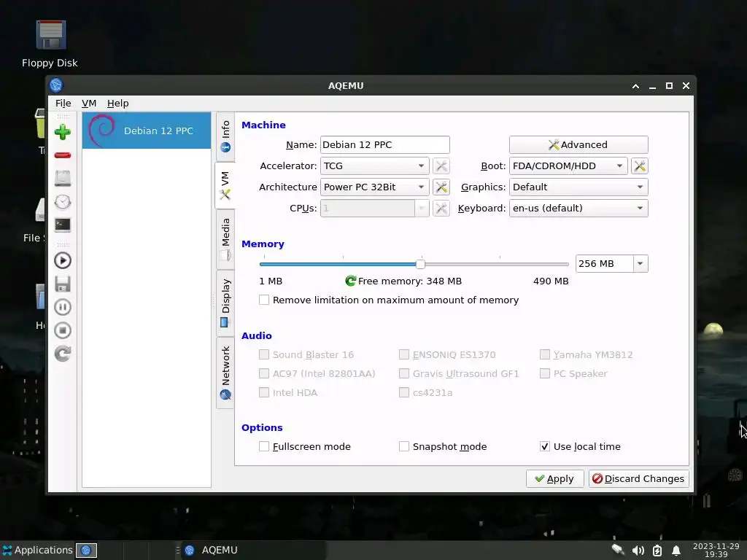This screenshot has height=560, width=747.
Task: Open the CPUs dropdown
Action: [x=374, y=208]
